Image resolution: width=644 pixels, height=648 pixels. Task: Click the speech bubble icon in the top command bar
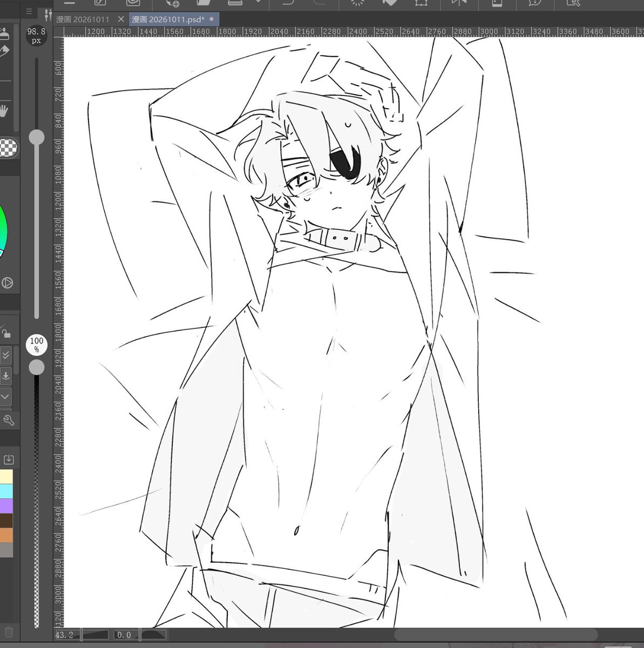(535, 2)
